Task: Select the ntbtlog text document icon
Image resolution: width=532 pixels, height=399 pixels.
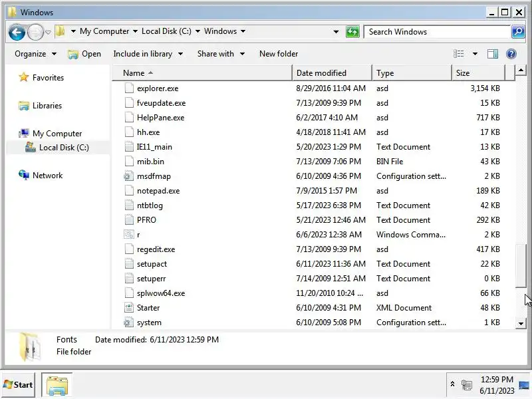Action: (x=129, y=205)
